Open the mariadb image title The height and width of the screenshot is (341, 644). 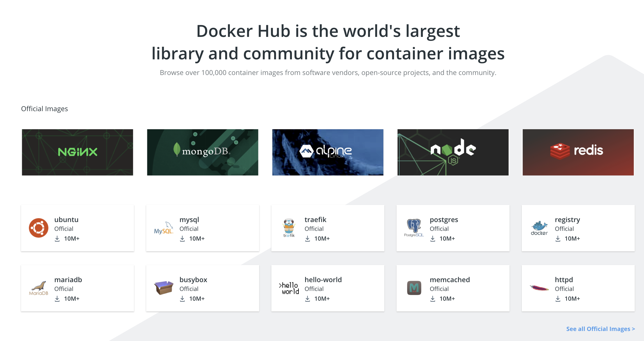point(68,280)
